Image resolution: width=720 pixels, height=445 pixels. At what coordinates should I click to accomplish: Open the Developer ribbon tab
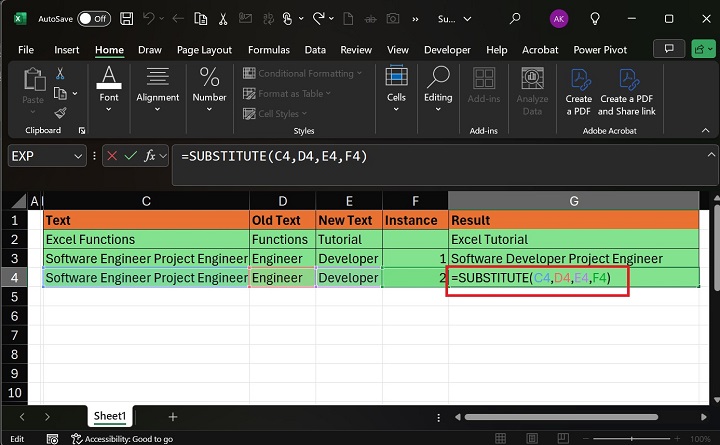(x=447, y=50)
